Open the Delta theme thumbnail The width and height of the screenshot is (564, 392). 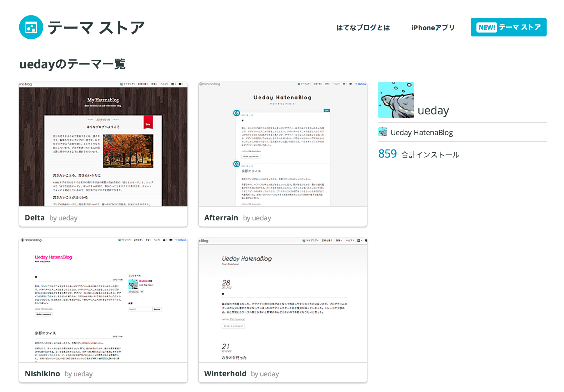(103, 144)
